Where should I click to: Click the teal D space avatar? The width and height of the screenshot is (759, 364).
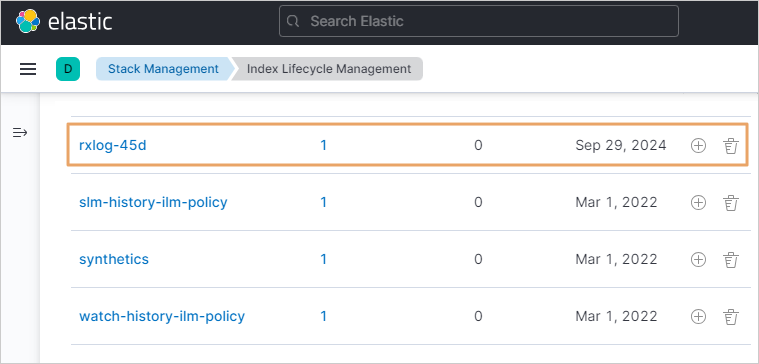[68, 69]
